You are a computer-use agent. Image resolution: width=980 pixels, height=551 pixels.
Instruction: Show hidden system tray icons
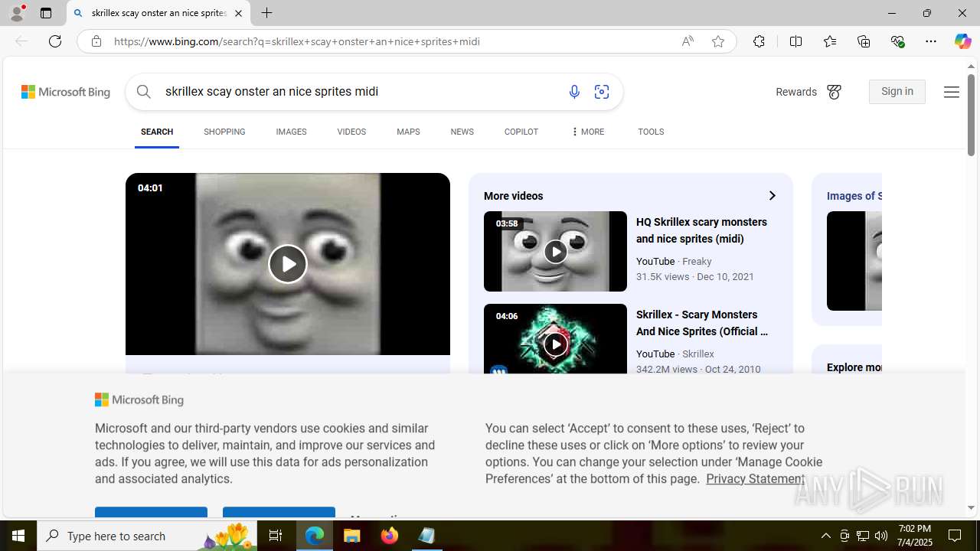click(825, 536)
